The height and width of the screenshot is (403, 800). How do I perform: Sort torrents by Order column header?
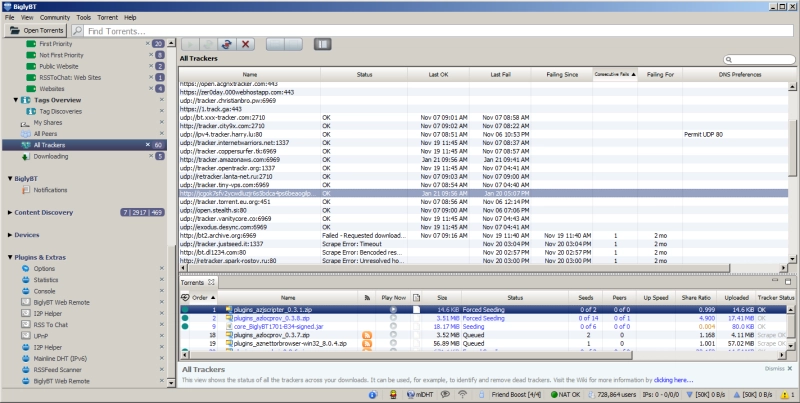pos(203,297)
